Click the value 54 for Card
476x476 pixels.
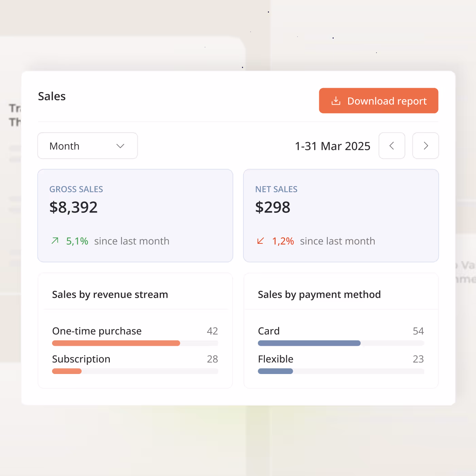(418, 331)
